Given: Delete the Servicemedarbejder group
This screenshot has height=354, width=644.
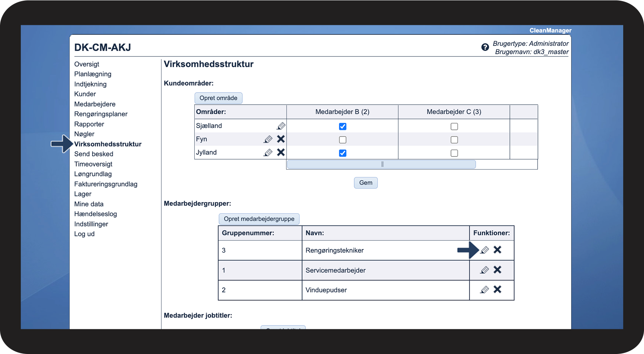Looking at the screenshot, I should (x=497, y=270).
